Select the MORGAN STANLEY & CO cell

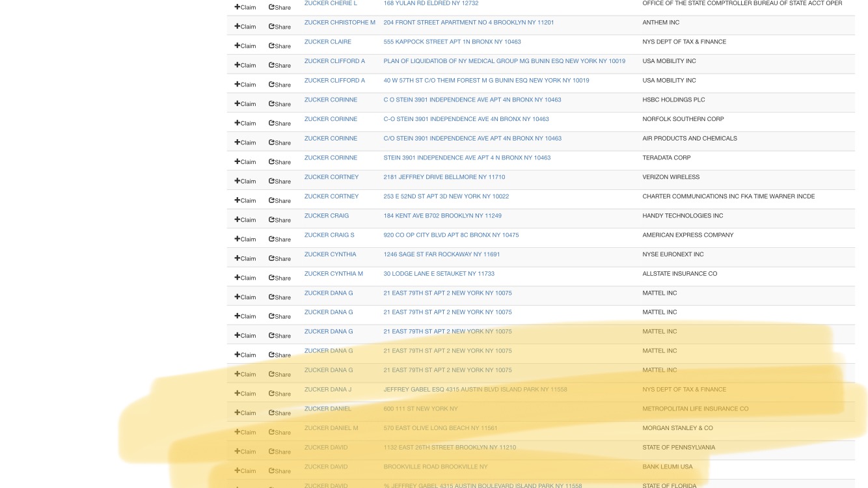(677, 428)
